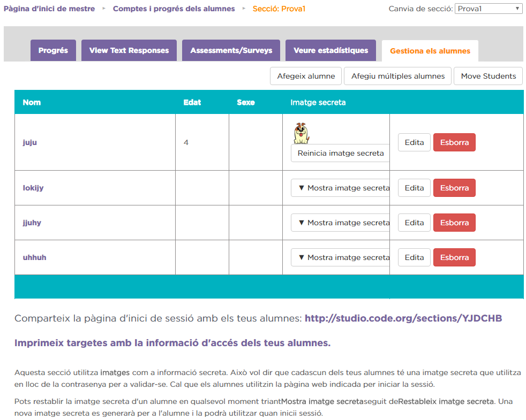The height and width of the screenshot is (420, 526).
Task: Open the Veure estadístiques tab
Action: [330, 50]
